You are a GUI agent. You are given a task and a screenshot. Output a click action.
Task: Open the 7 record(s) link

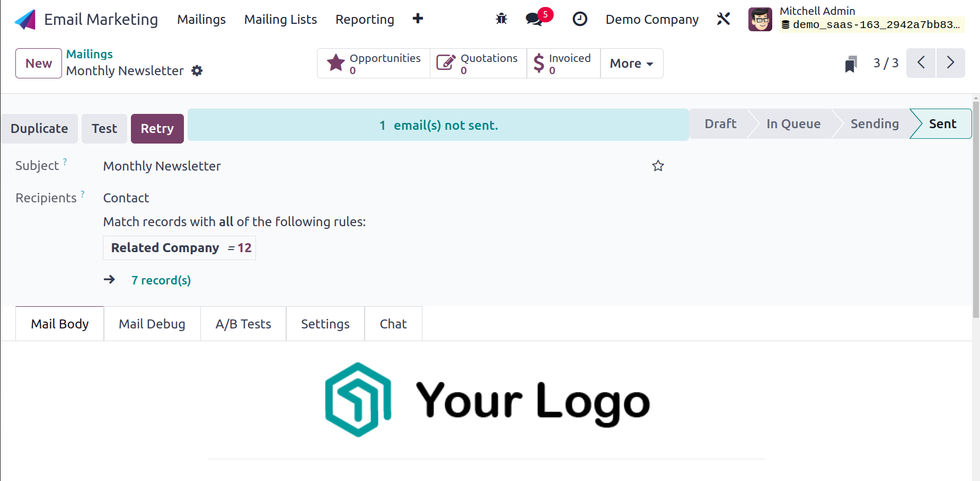[x=161, y=280]
